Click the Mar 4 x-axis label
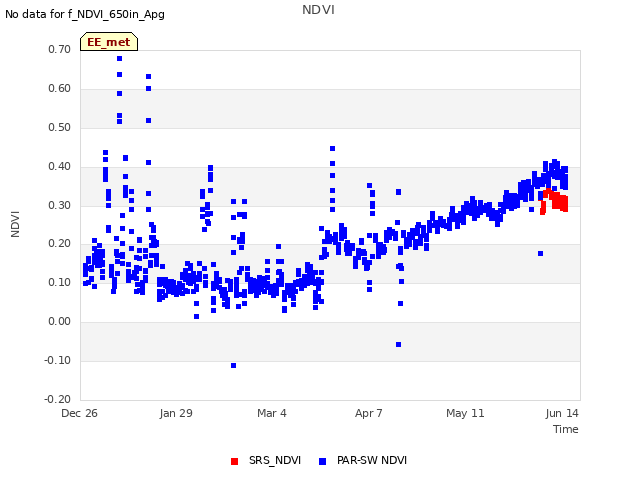This screenshot has height=480, width=640. point(272,413)
